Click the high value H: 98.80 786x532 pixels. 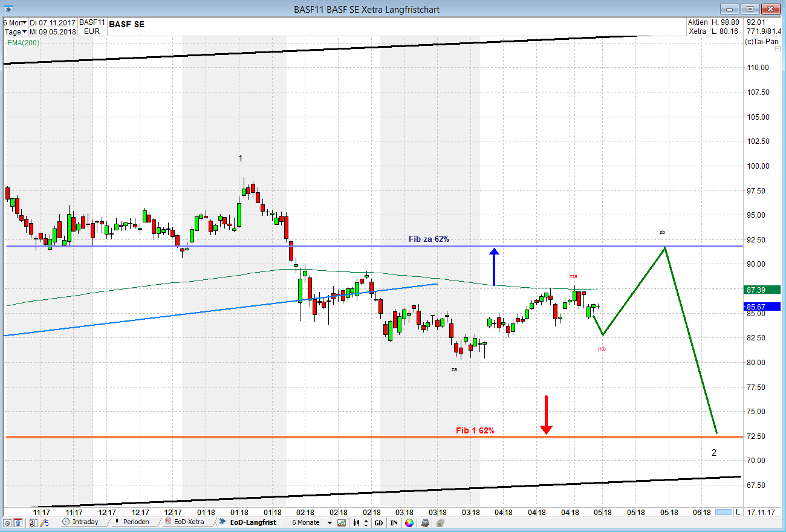(726, 22)
